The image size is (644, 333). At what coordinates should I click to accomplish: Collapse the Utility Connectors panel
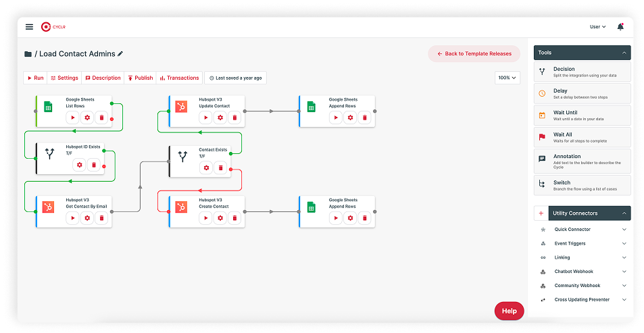624,213
